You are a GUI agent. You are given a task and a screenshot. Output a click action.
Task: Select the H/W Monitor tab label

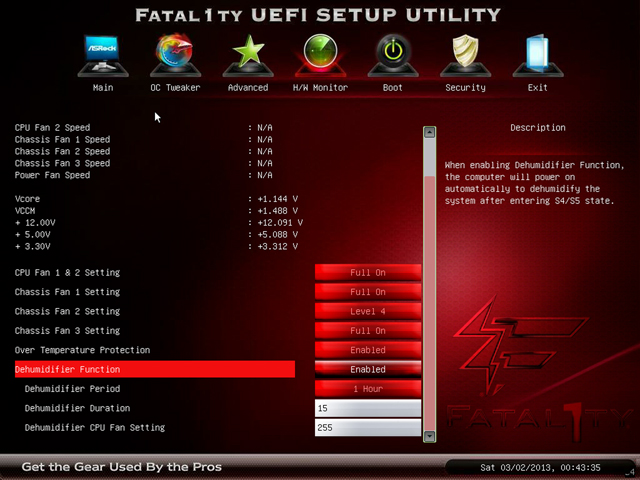[x=320, y=87]
